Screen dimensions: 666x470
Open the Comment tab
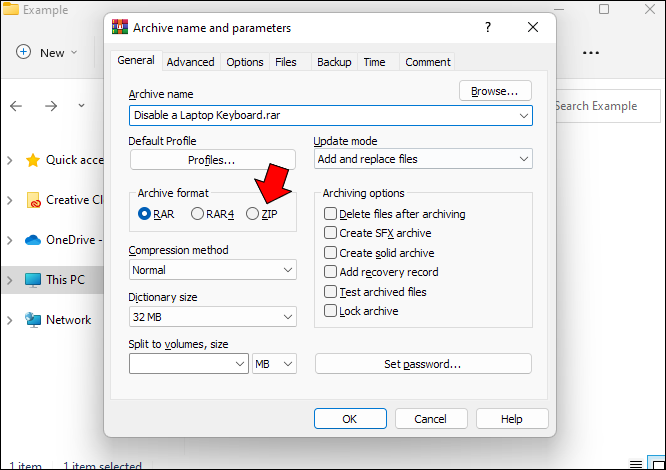pos(427,62)
